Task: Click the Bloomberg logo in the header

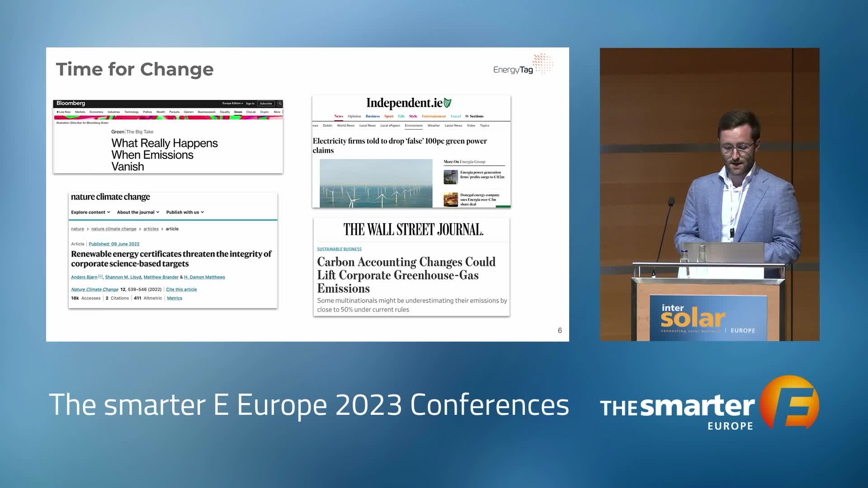Action: (x=71, y=103)
